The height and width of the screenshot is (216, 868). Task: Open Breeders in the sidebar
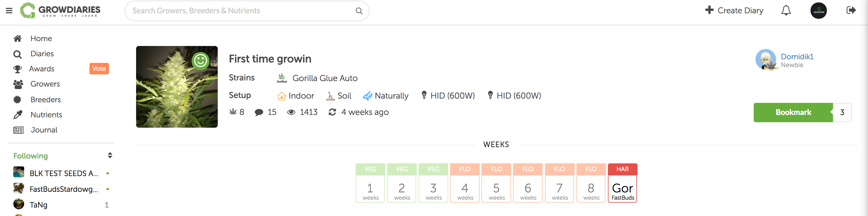tap(45, 100)
